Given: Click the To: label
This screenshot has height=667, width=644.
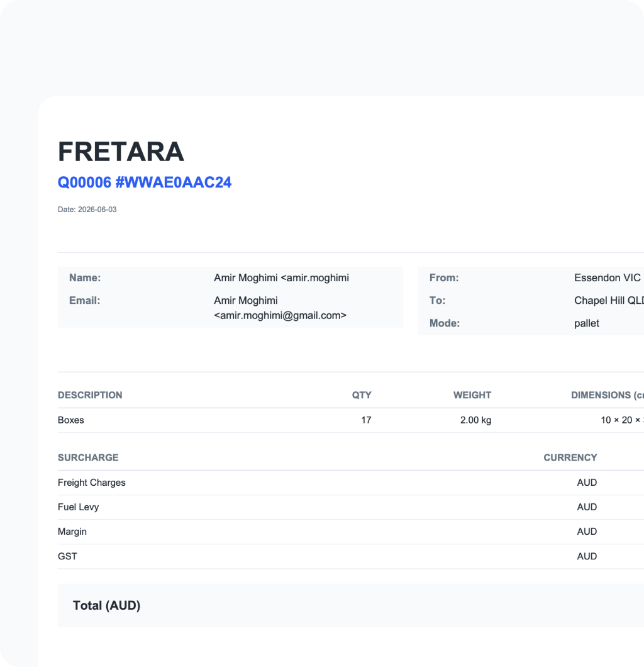Looking at the screenshot, I should coord(438,300).
